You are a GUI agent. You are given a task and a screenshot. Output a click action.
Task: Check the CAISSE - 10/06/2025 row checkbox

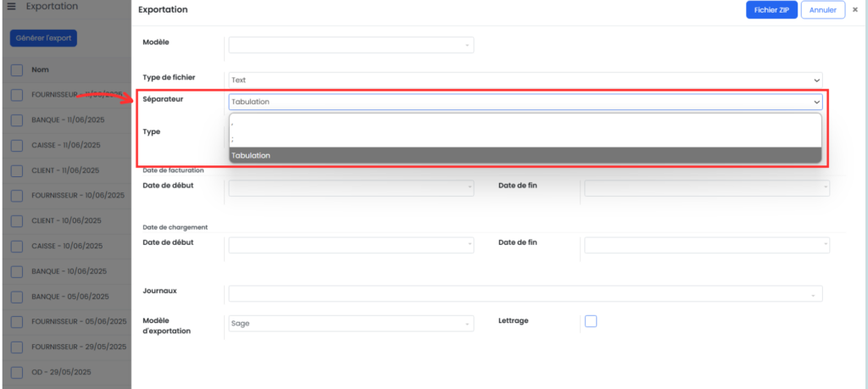pyautogui.click(x=17, y=247)
